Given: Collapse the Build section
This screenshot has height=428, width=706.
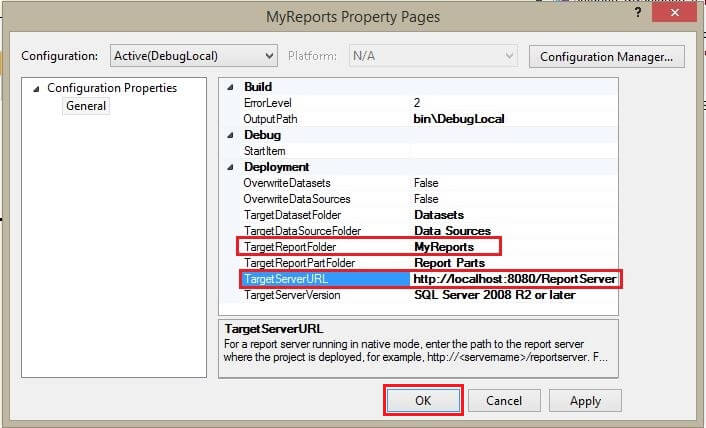Looking at the screenshot, I should (231, 87).
